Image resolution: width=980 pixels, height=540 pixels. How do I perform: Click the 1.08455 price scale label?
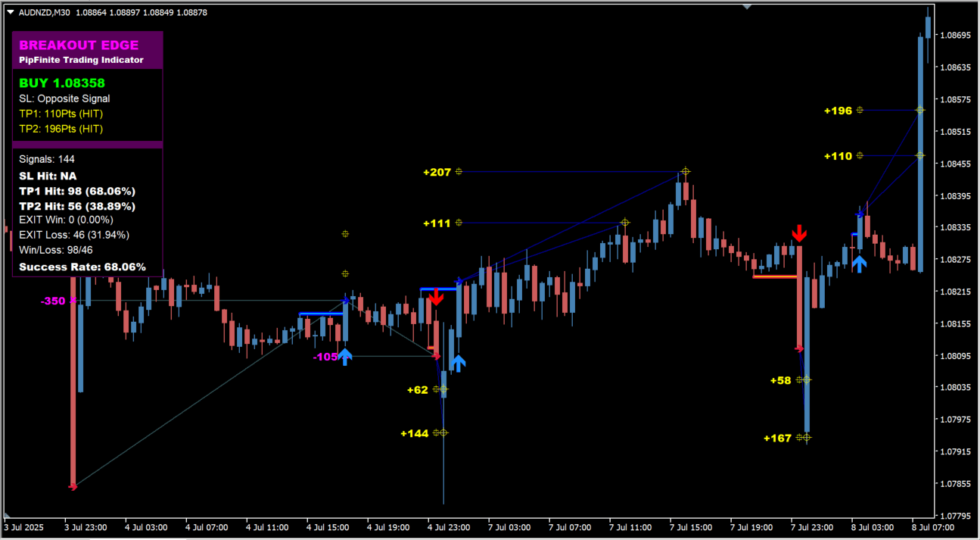pyautogui.click(x=954, y=164)
